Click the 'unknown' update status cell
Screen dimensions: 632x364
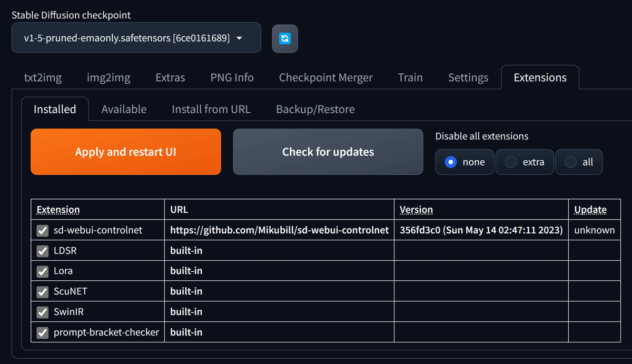point(595,230)
